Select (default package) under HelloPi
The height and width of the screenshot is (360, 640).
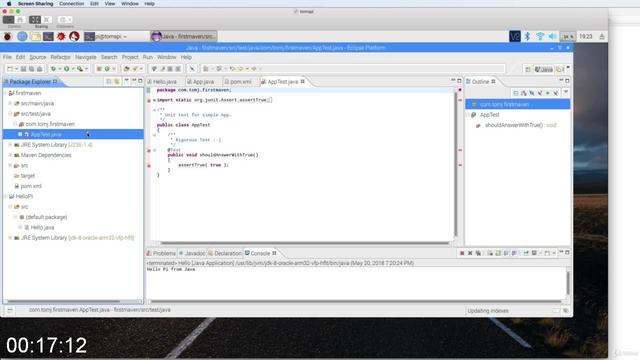(x=46, y=217)
